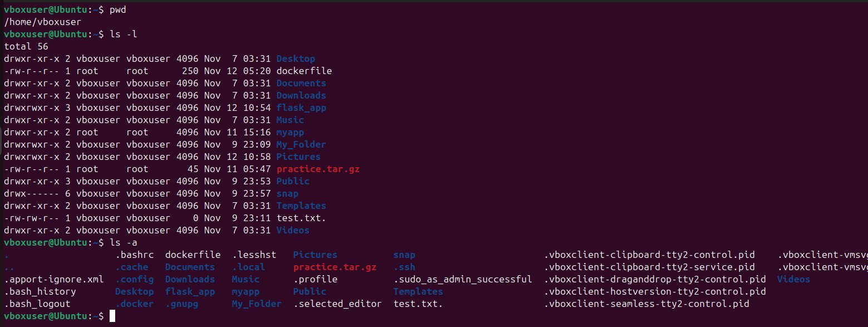This screenshot has width=868, height=327.
Task: Click the .docker directory name
Action: tap(134, 304)
